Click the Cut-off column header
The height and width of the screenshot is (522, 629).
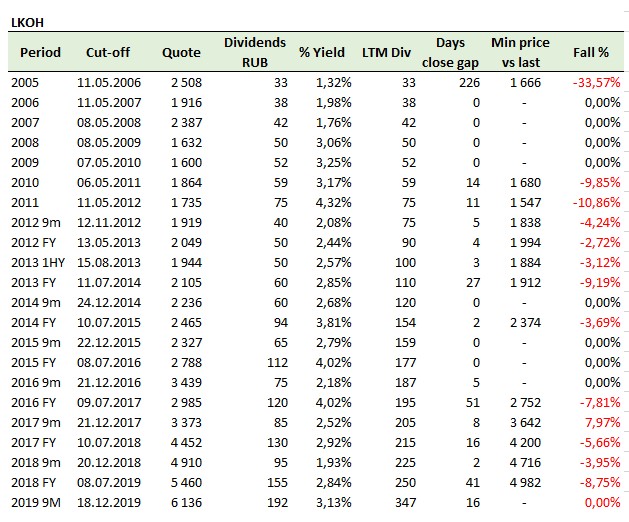[x=108, y=53]
